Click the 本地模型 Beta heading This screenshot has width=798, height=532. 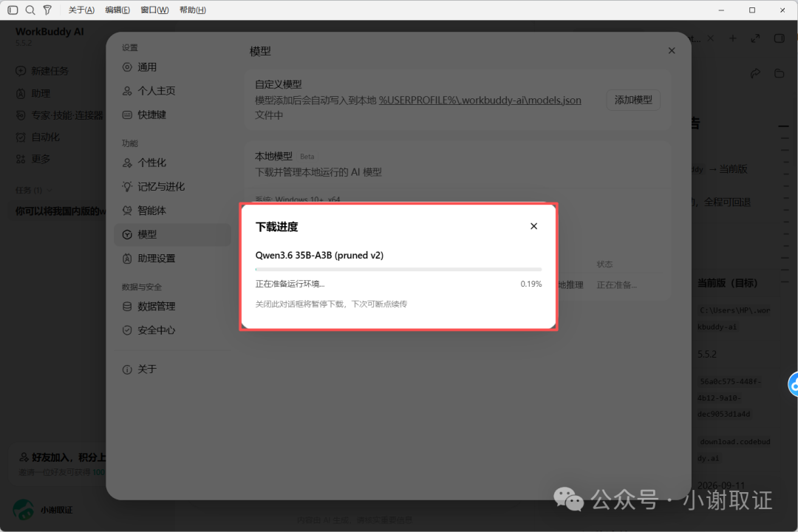click(x=284, y=157)
